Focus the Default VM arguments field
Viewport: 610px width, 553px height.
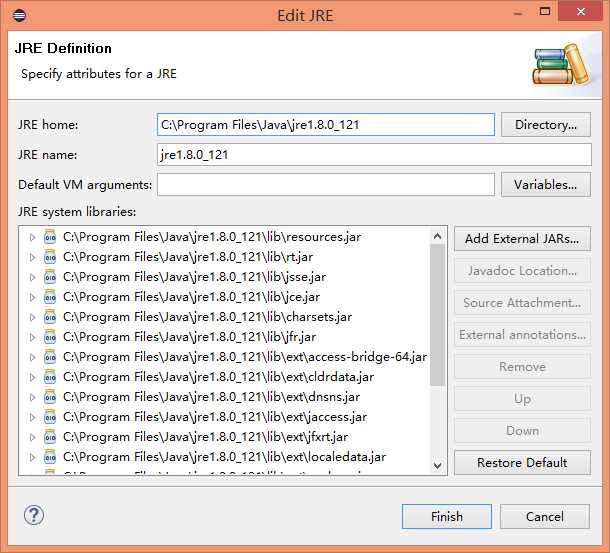[326, 184]
